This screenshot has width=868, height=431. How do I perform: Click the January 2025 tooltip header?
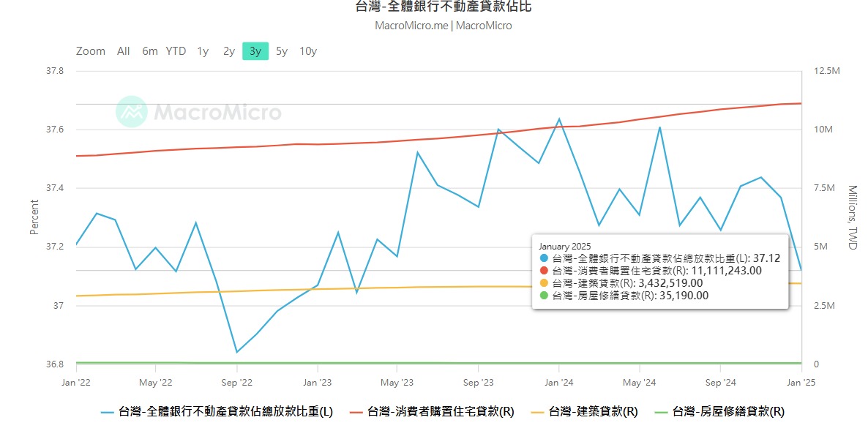click(565, 246)
